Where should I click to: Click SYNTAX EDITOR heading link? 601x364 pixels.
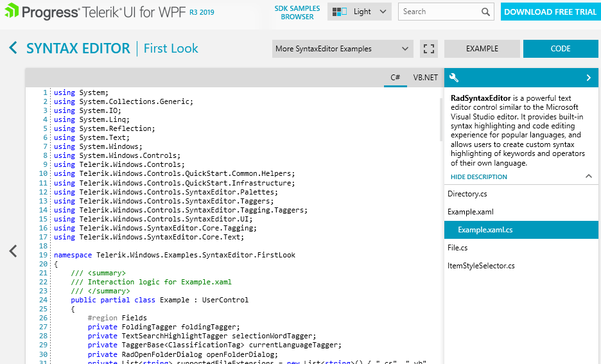(78, 48)
